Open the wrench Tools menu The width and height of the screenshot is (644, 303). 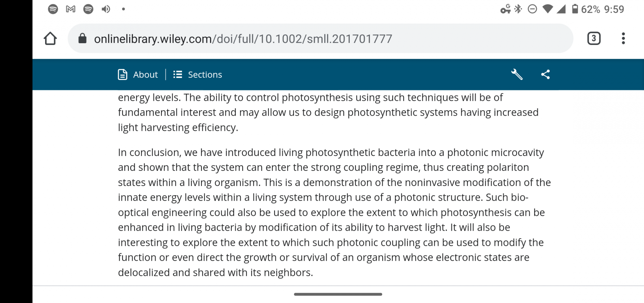point(517,74)
